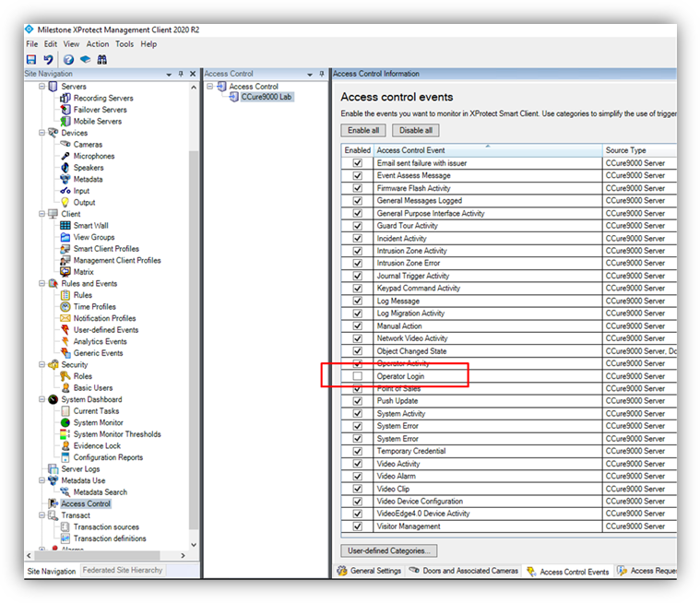The height and width of the screenshot is (603, 700).
Task: Switch to Doors and Associated Cameras tab
Action: click(x=464, y=571)
